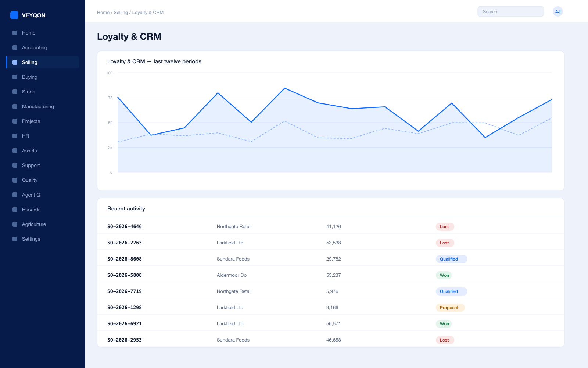588x368 pixels.
Task: Click the Agriculture sidebar icon
Action: pos(15,224)
